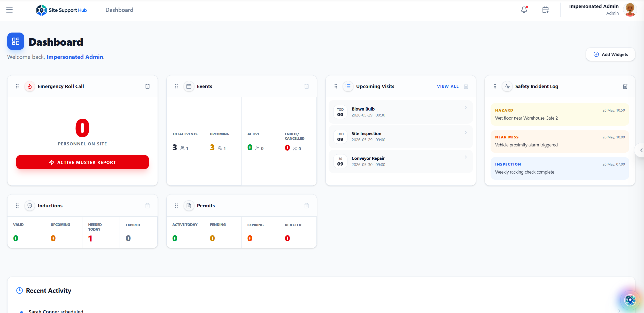Click the blue Dashboard grid icon
This screenshot has width=644, height=313.
click(16, 41)
